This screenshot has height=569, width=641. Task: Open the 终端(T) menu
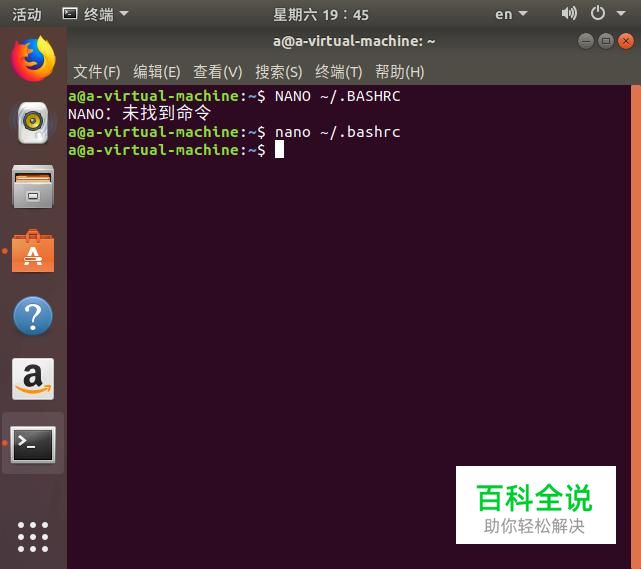(338, 72)
